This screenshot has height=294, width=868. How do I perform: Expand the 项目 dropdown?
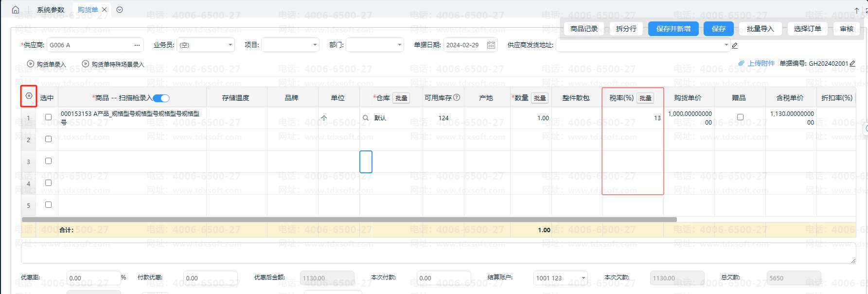pyautogui.click(x=315, y=45)
